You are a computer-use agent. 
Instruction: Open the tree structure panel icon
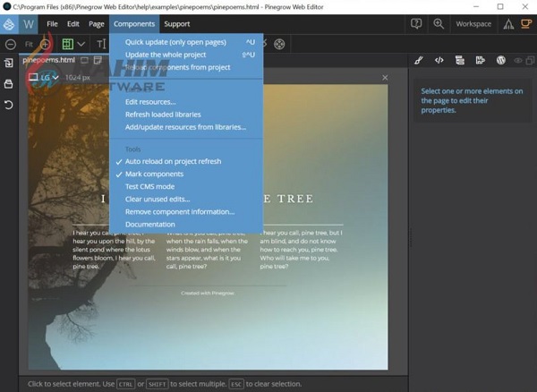tap(460, 61)
